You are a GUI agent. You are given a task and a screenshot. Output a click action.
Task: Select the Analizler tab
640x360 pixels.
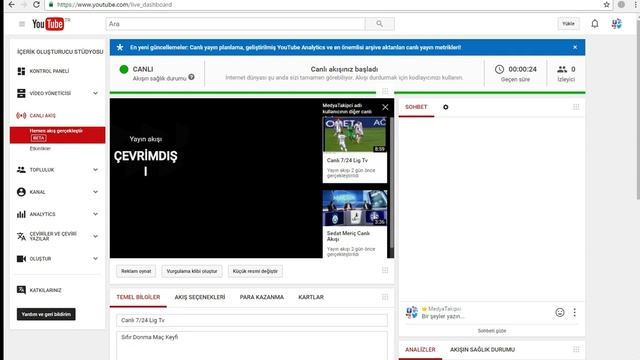(420, 350)
